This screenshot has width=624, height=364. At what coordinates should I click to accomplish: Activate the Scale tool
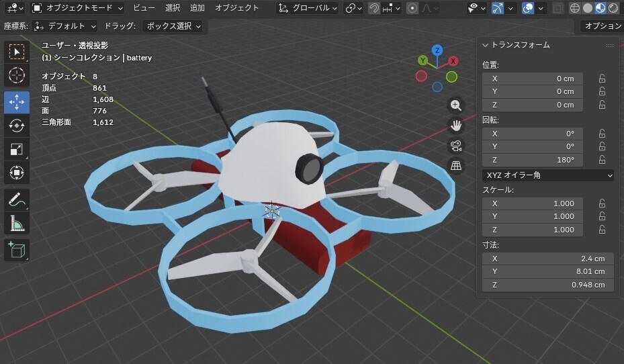17,149
